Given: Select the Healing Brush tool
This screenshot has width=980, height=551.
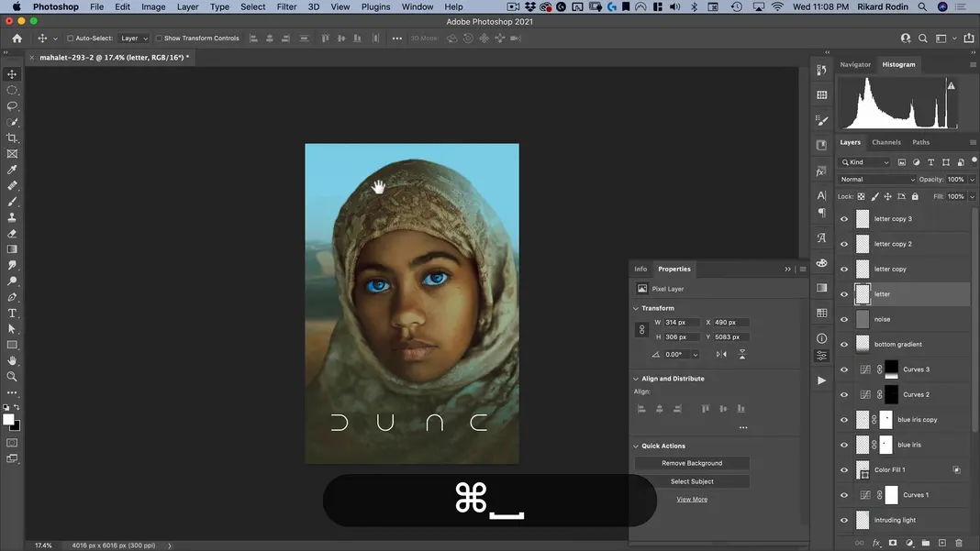Looking at the screenshot, I should pyautogui.click(x=12, y=185).
